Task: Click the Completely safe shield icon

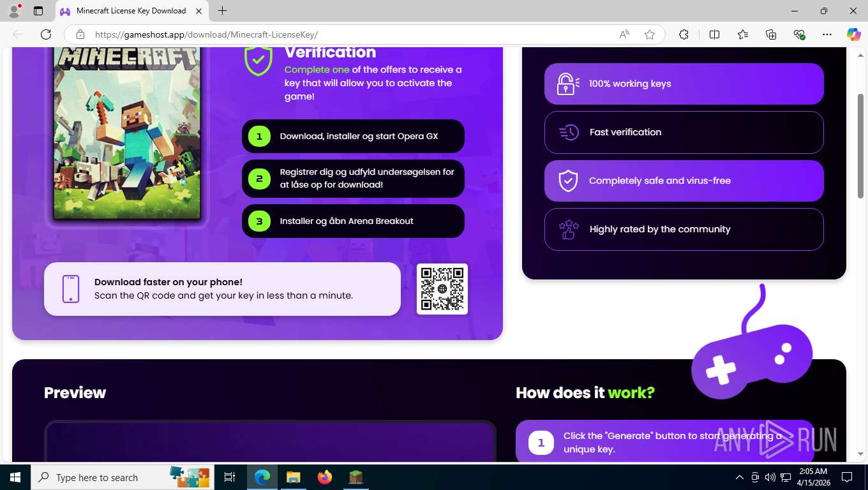Action: [568, 181]
